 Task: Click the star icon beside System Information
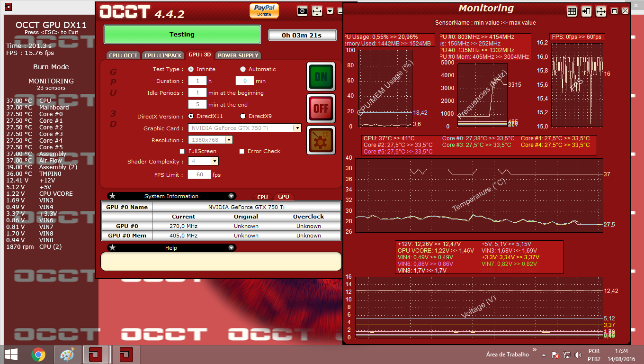click(x=112, y=196)
